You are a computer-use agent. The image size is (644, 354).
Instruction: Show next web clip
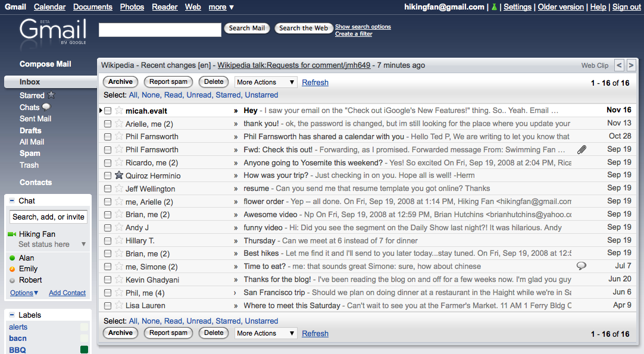tap(632, 65)
